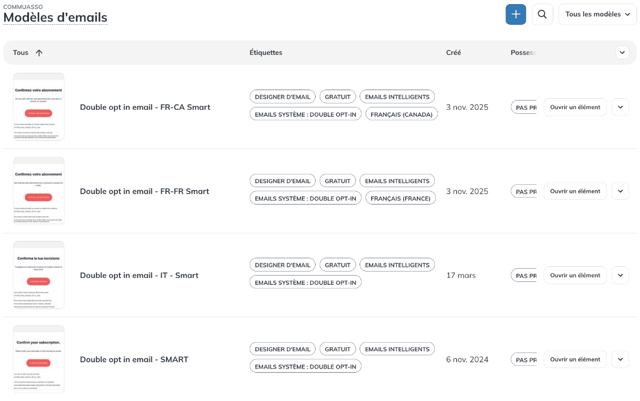Sort by Tous column arrow
This screenshot has width=640, height=401.
(x=39, y=53)
